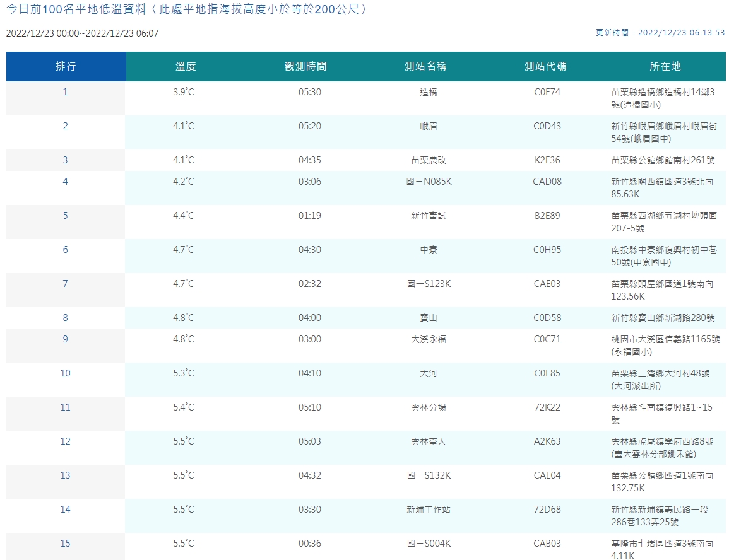Screen dimensions: 729x560
Task: Click station code A2K63
Action: 547,441
